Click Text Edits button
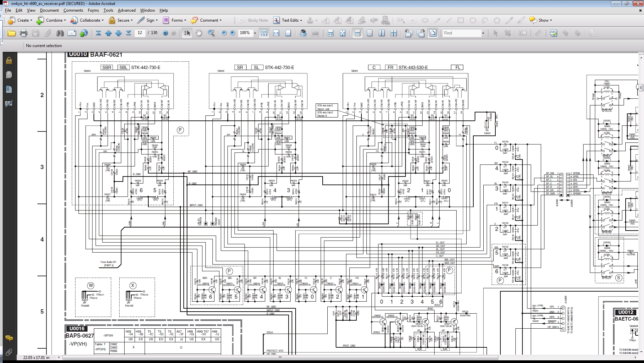 (x=287, y=20)
